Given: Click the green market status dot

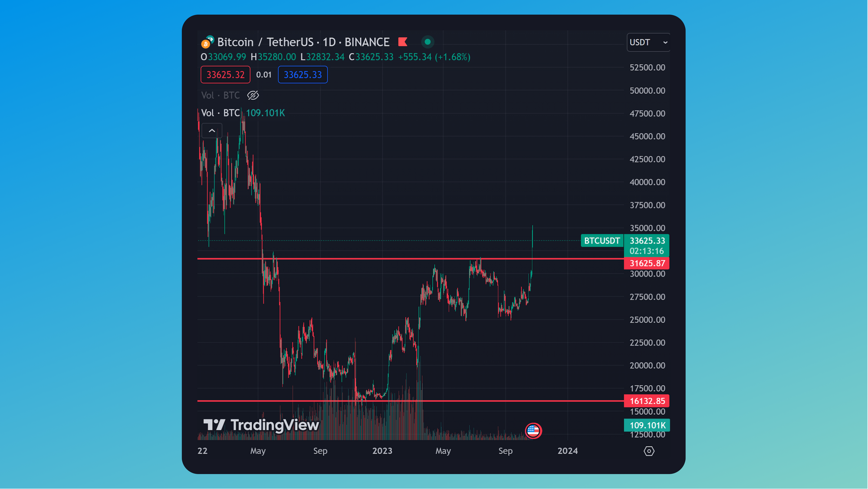Looking at the screenshot, I should (x=427, y=42).
